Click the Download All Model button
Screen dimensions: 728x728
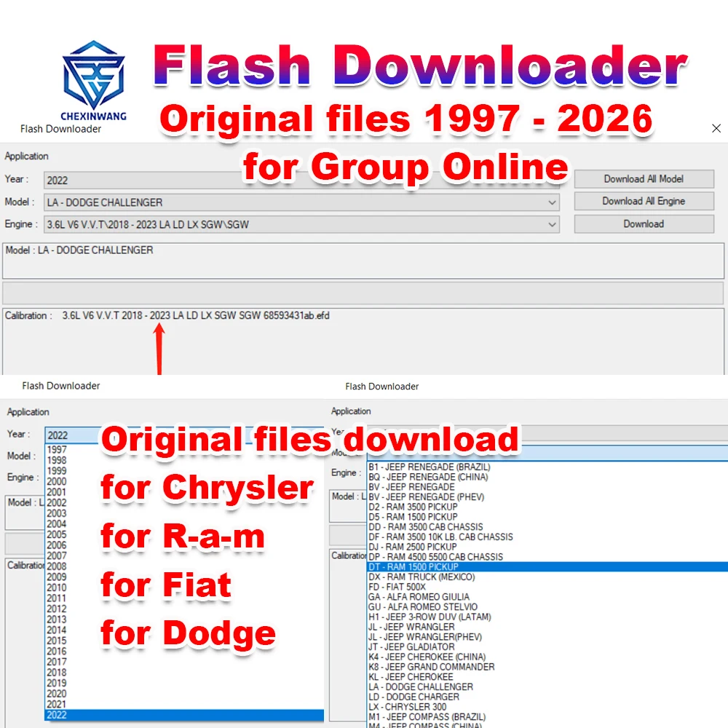644,179
